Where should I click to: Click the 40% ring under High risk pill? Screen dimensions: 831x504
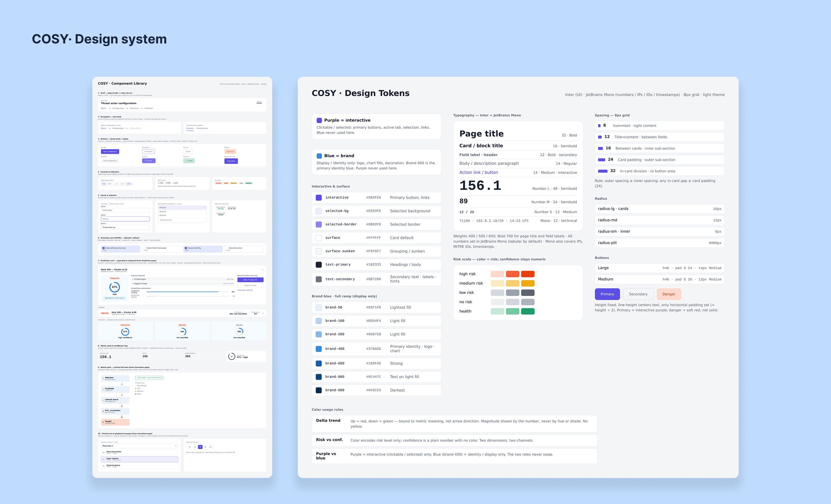point(182,332)
